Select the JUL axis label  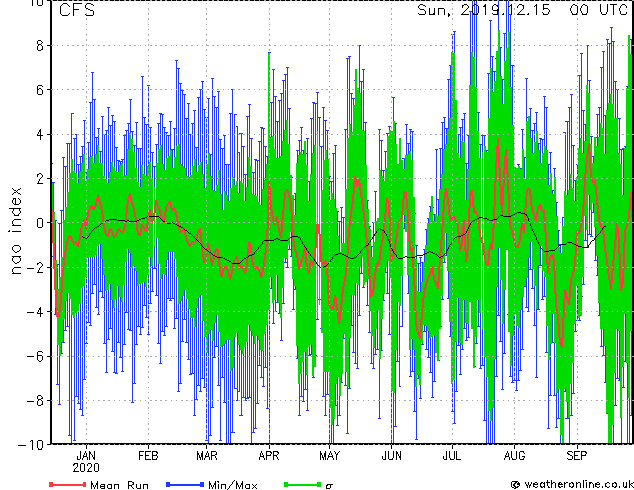452,456
